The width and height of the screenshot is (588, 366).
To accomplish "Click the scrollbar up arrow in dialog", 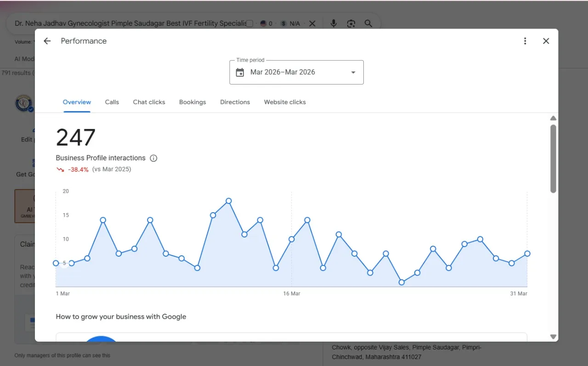I will (x=553, y=118).
